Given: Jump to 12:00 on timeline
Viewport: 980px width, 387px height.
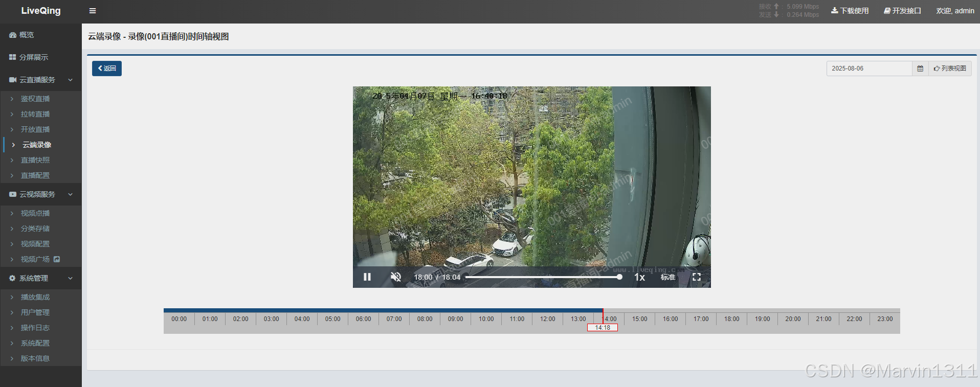Looking at the screenshot, I should (x=547, y=319).
